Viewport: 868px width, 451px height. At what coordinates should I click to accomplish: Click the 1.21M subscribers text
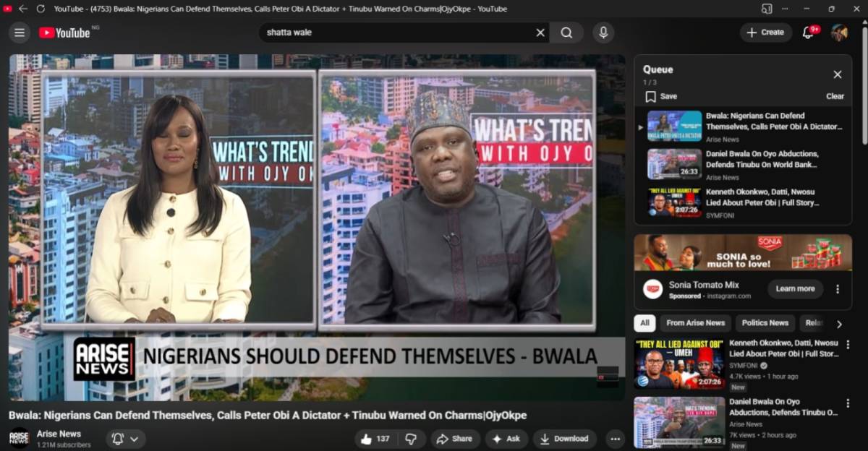(x=64, y=445)
